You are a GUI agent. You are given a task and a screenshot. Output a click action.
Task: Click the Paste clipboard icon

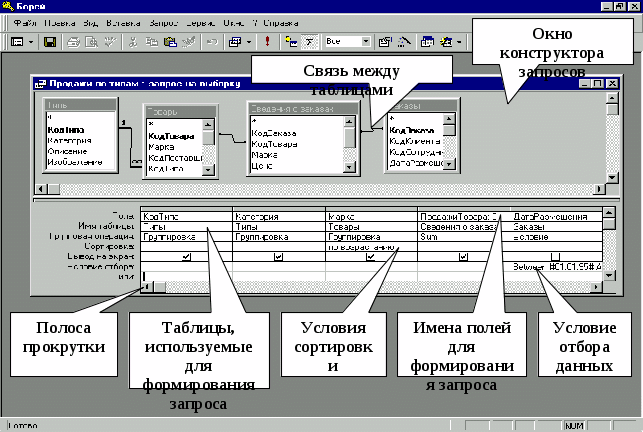[170, 42]
